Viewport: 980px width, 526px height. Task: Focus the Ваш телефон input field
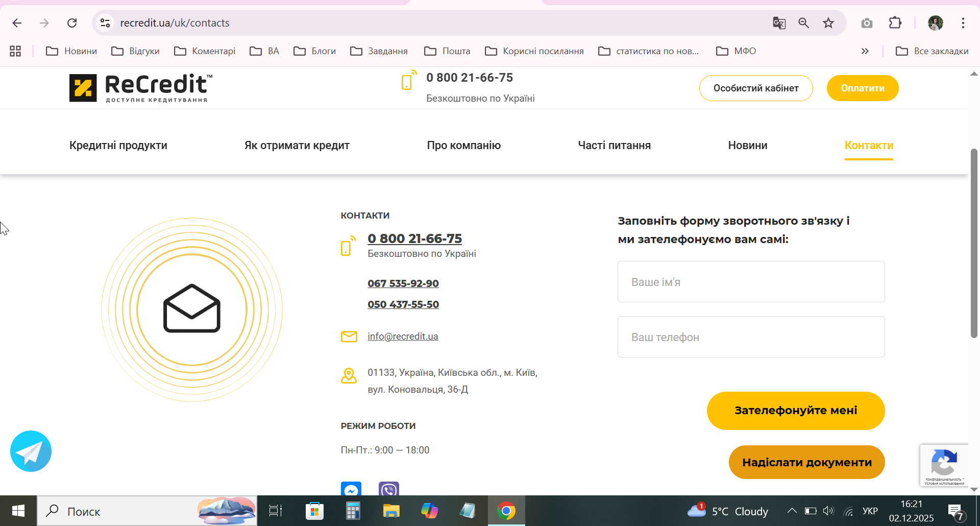(751, 337)
